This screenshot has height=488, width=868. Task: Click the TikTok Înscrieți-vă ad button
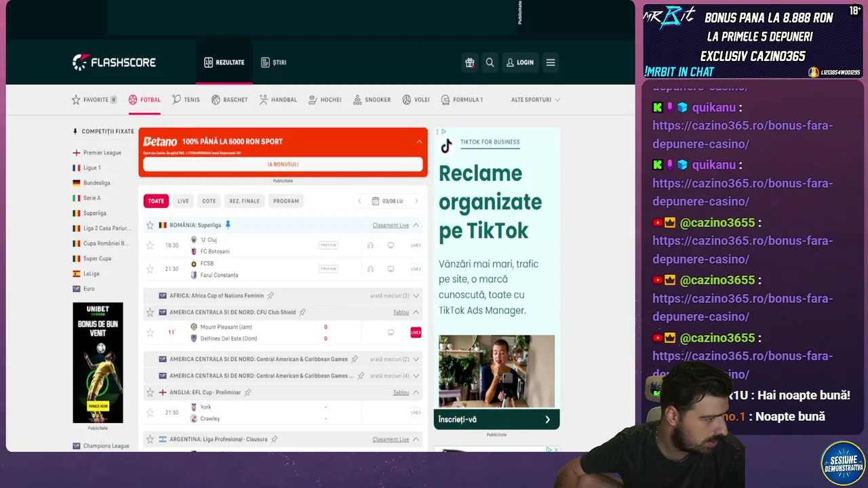pyautogui.click(x=496, y=420)
